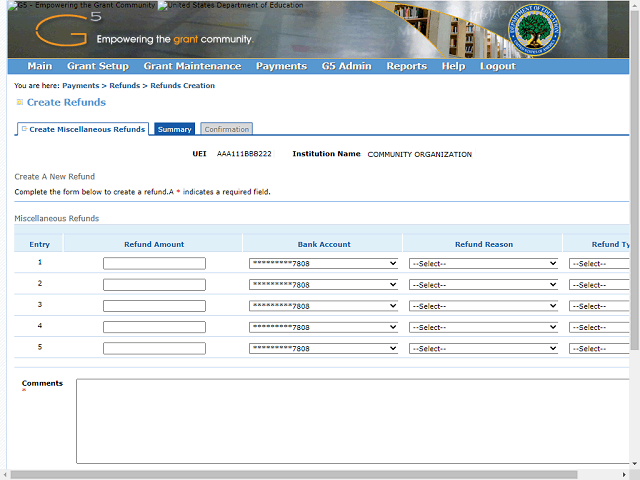Open the G5 Admin menu
This screenshot has height=480, width=640.
pos(346,67)
